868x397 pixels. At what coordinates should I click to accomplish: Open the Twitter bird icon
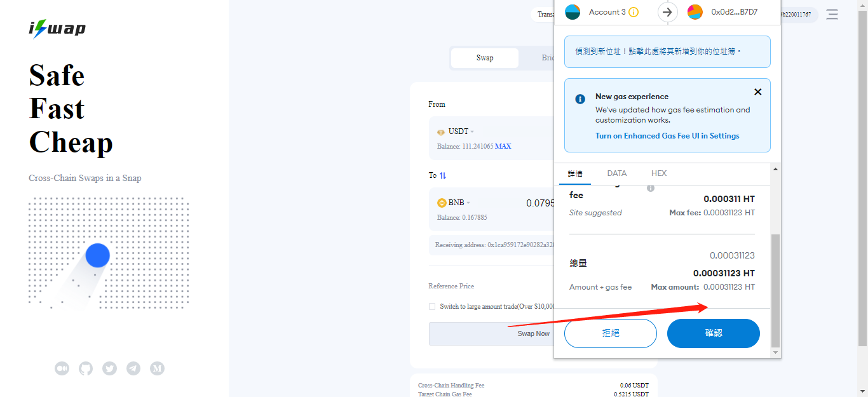(x=110, y=368)
